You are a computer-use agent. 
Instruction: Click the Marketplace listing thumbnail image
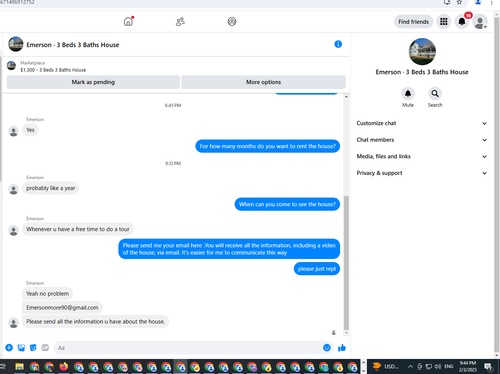point(12,66)
